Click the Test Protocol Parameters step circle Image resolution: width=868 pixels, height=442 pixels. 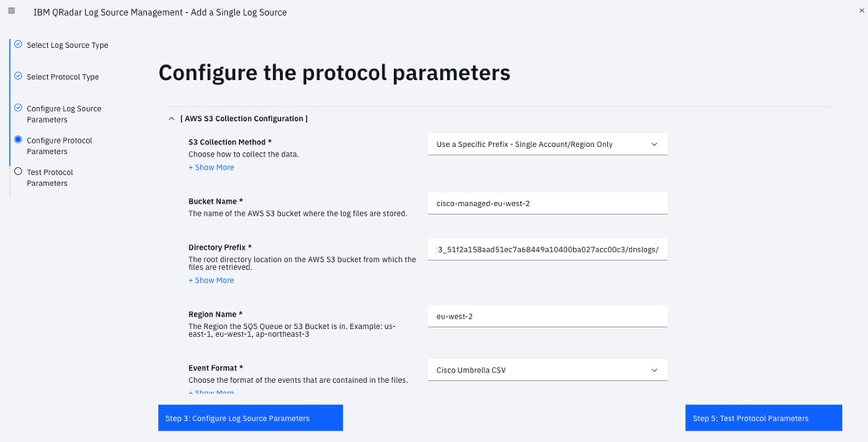click(18, 171)
